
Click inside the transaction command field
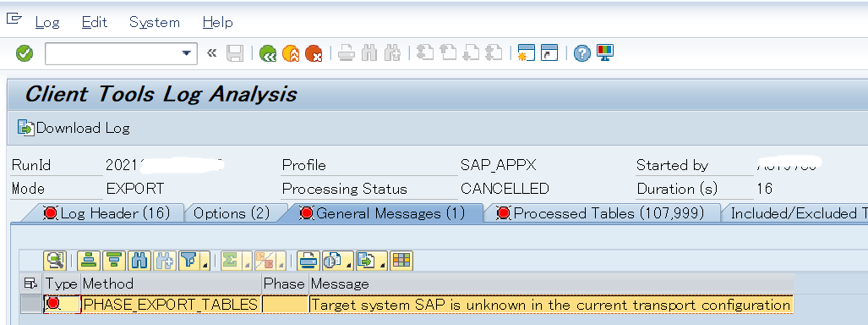click(113, 54)
